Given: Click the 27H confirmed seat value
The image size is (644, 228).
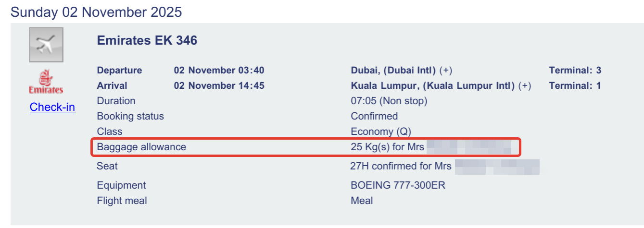Looking at the screenshot, I should [401, 166].
